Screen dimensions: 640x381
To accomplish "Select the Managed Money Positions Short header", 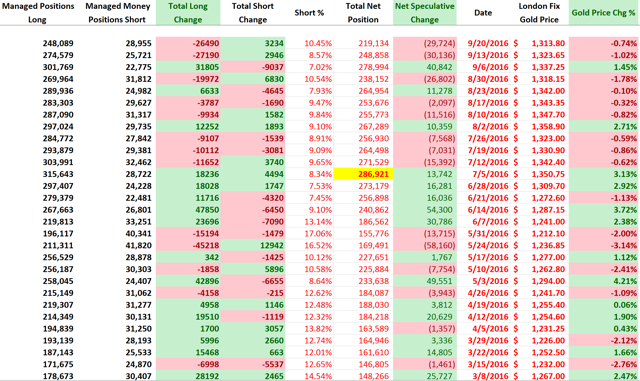I will pos(117,13).
